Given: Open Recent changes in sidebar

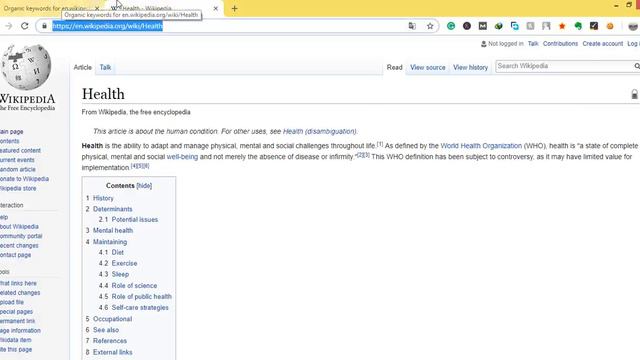Looking at the screenshot, I should (19, 246).
